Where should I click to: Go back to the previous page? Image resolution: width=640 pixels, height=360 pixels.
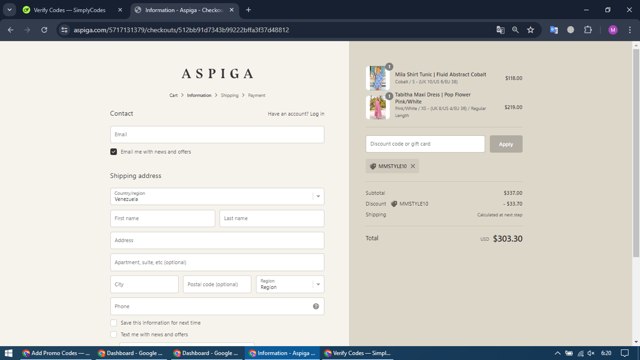tap(11, 30)
